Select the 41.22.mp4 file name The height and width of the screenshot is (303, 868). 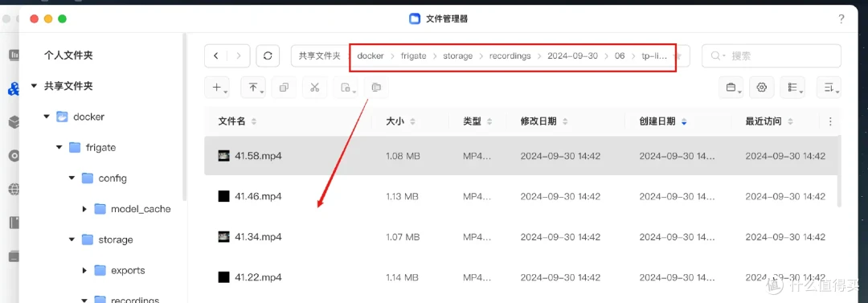click(258, 277)
